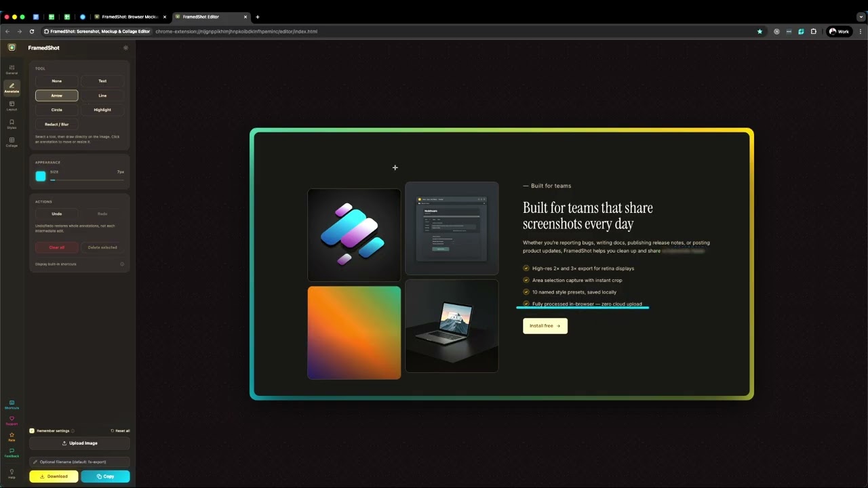
Task: Switch to FramedShot: Browser Mockup tab
Action: (x=130, y=17)
